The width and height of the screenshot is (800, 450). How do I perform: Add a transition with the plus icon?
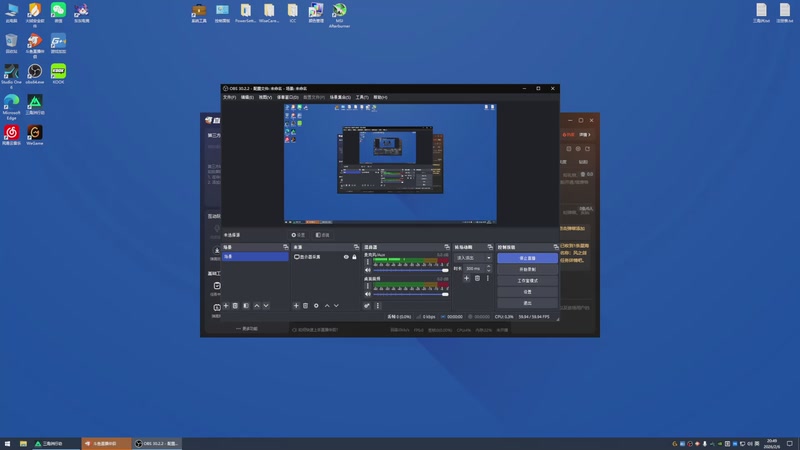click(466, 278)
